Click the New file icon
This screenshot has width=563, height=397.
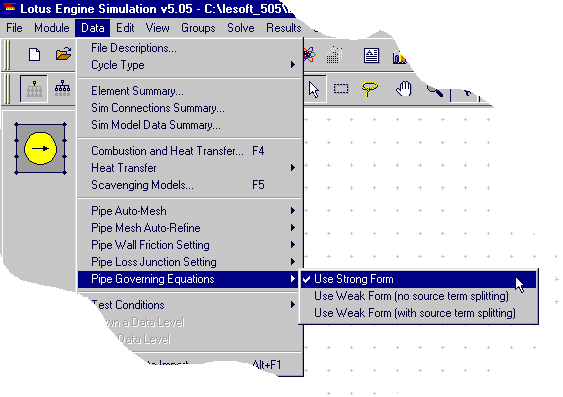tap(34, 55)
